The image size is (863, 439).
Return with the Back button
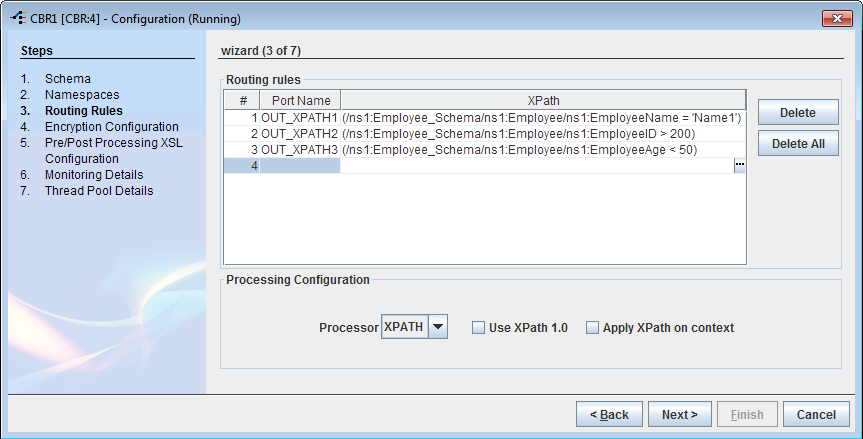tap(609, 414)
